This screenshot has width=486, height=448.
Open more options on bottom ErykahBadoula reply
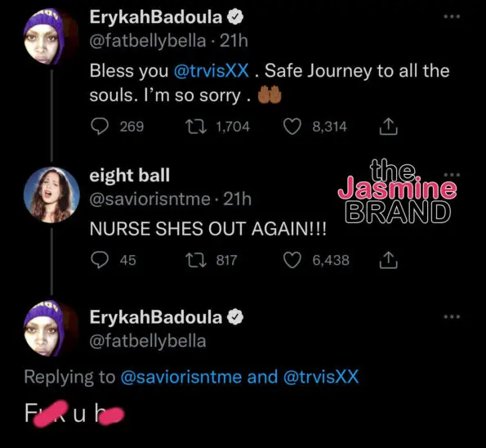coord(452,316)
